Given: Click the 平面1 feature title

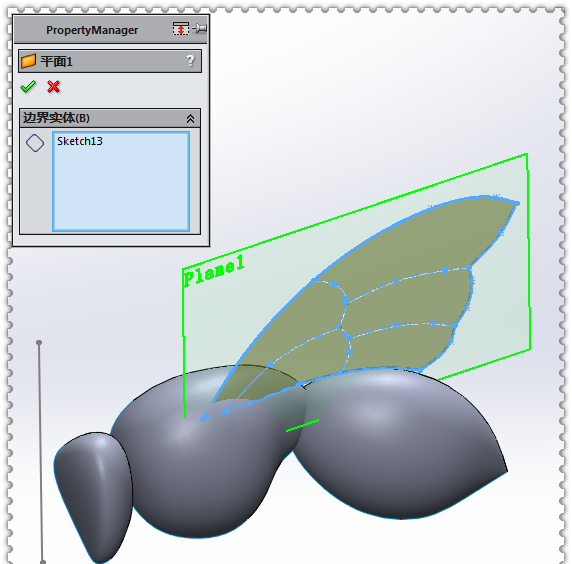Looking at the screenshot, I should point(56,61).
